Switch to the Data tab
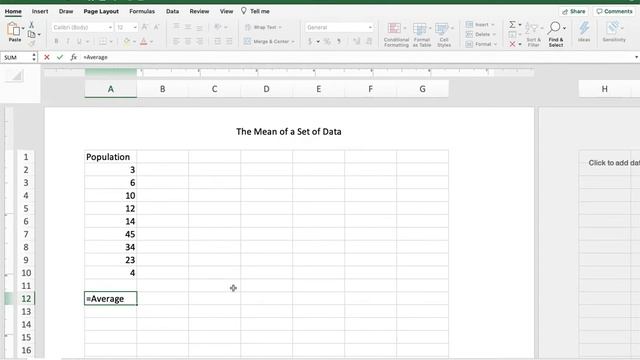This screenshot has width=640, height=360. point(172,11)
